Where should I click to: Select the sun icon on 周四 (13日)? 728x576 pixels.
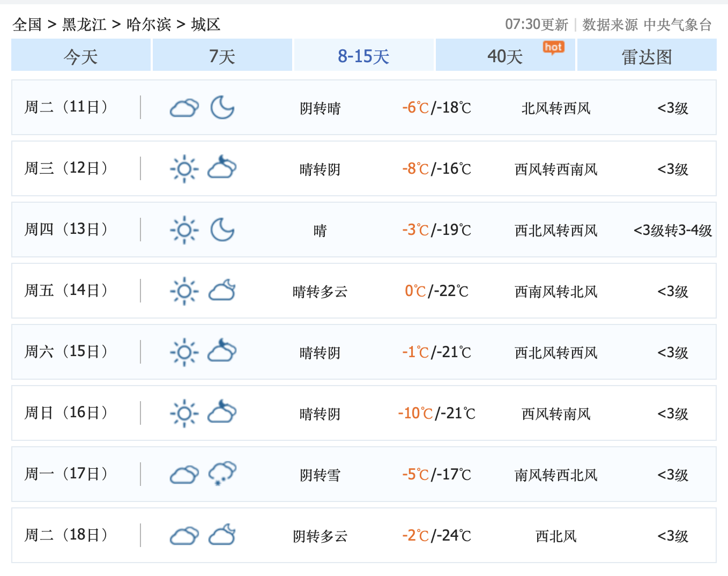click(x=183, y=230)
